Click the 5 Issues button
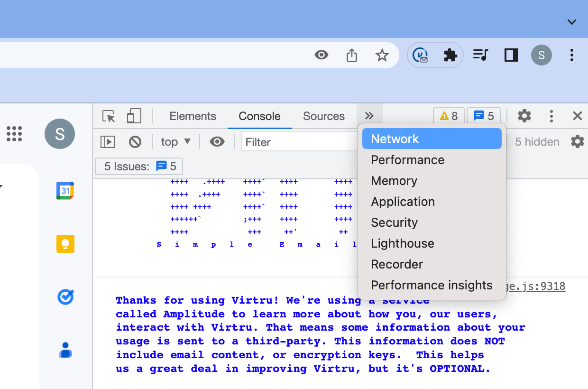Viewport: 588px width, 389px height. (x=139, y=167)
